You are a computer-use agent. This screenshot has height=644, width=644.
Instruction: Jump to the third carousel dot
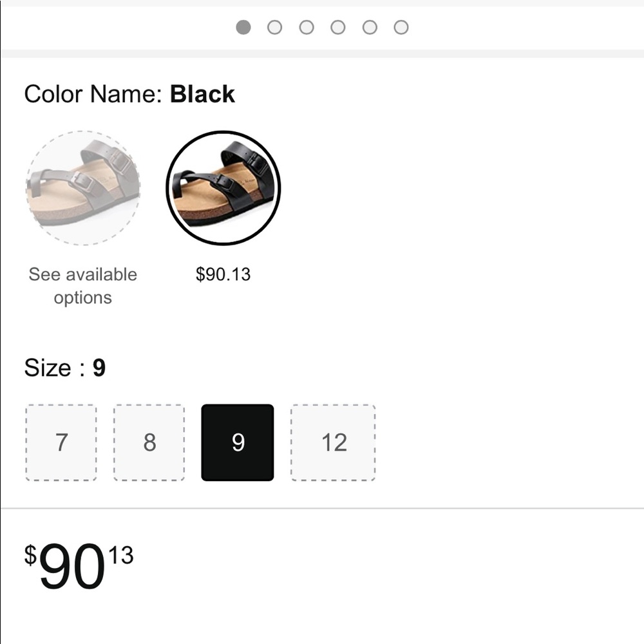[307, 27]
